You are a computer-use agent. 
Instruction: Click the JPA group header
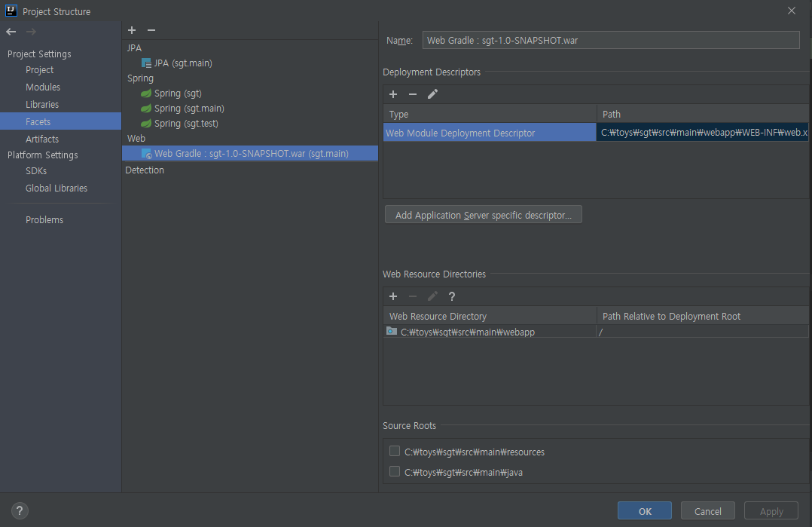tap(135, 47)
